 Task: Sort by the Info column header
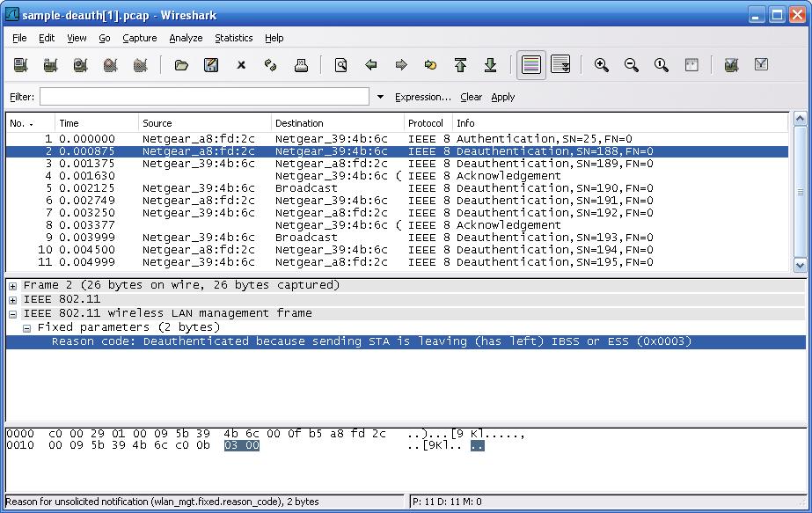coord(620,123)
